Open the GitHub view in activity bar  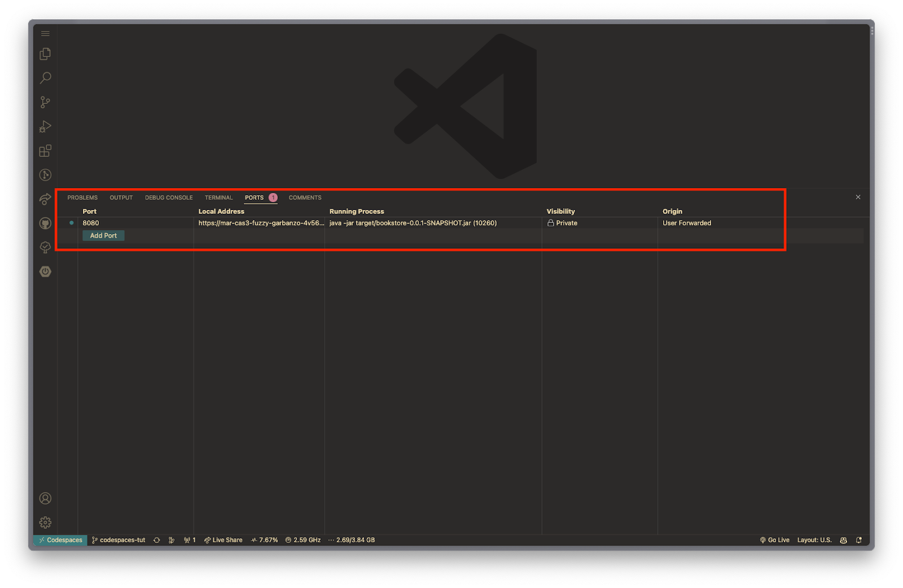[45, 223]
